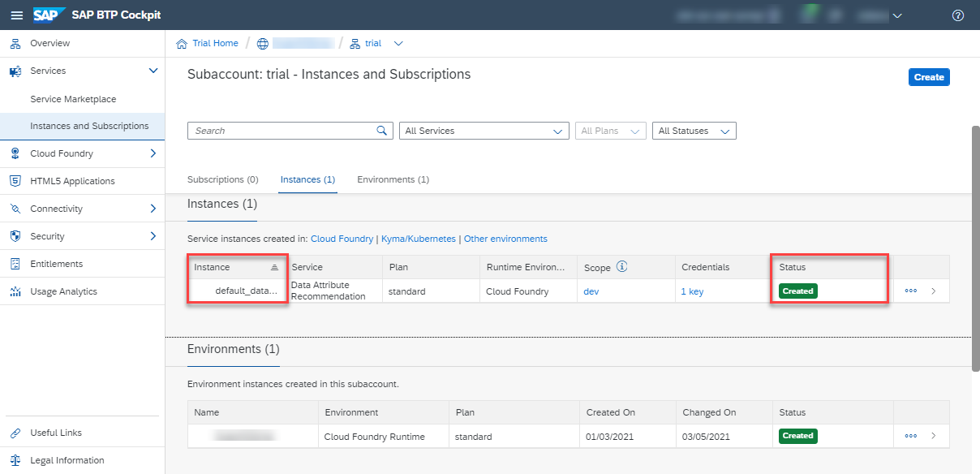Click the Services sidebar icon
The width and height of the screenshot is (980, 474).
[15, 71]
